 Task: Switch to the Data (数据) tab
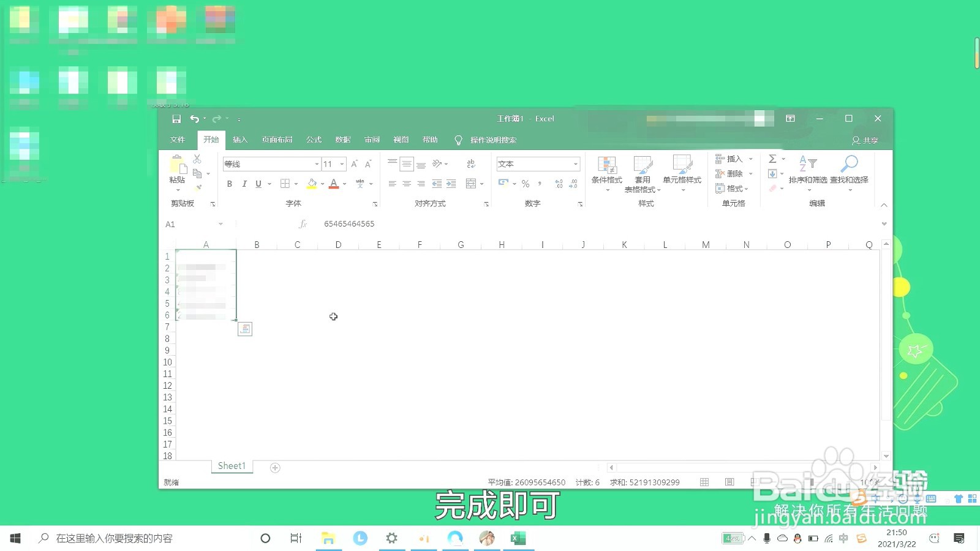click(x=343, y=140)
